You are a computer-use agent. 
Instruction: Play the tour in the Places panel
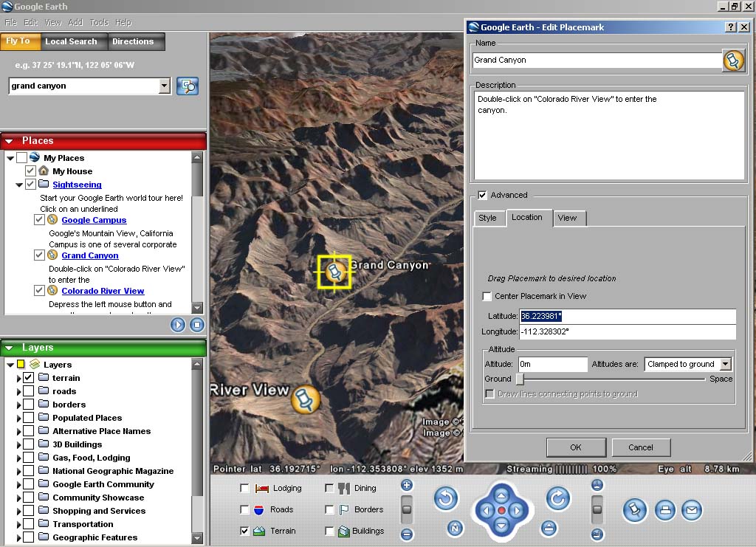(x=177, y=324)
